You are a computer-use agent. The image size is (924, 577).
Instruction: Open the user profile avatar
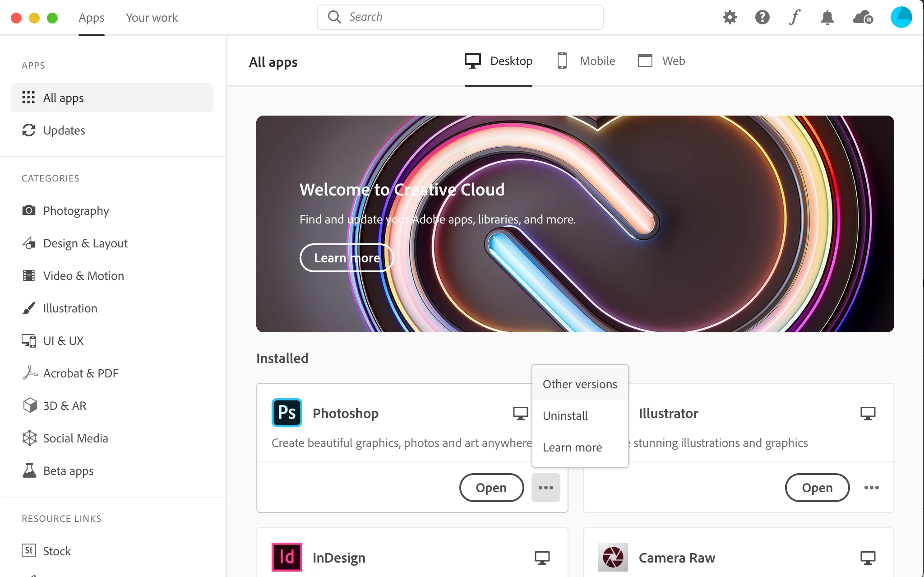pos(901,17)
